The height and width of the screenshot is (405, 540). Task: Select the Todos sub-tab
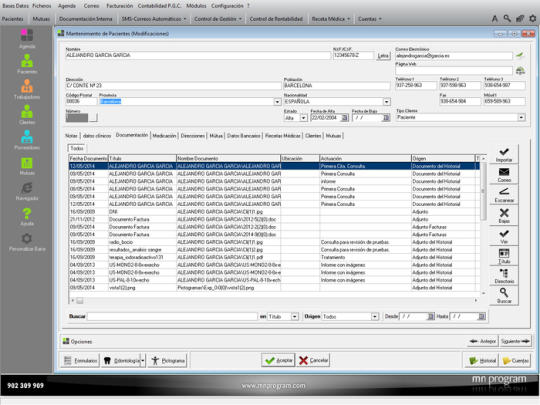pyautogui.click(x=76, y=148)
